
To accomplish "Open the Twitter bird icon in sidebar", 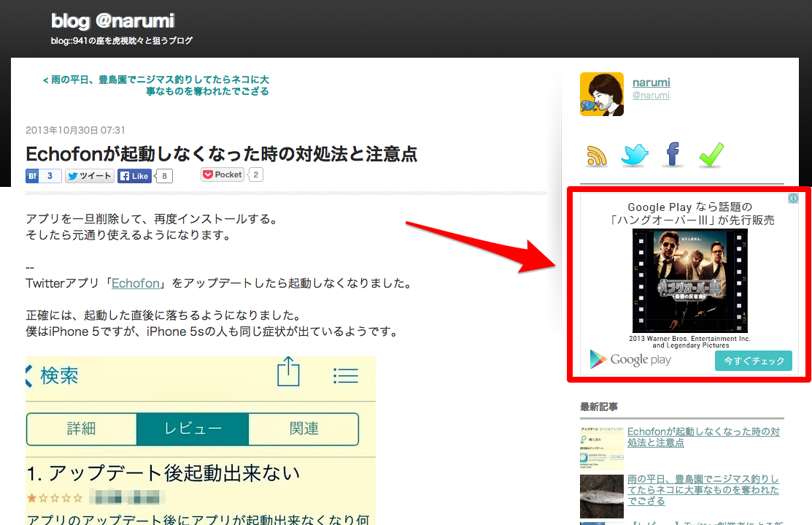I will pos(635,155).
